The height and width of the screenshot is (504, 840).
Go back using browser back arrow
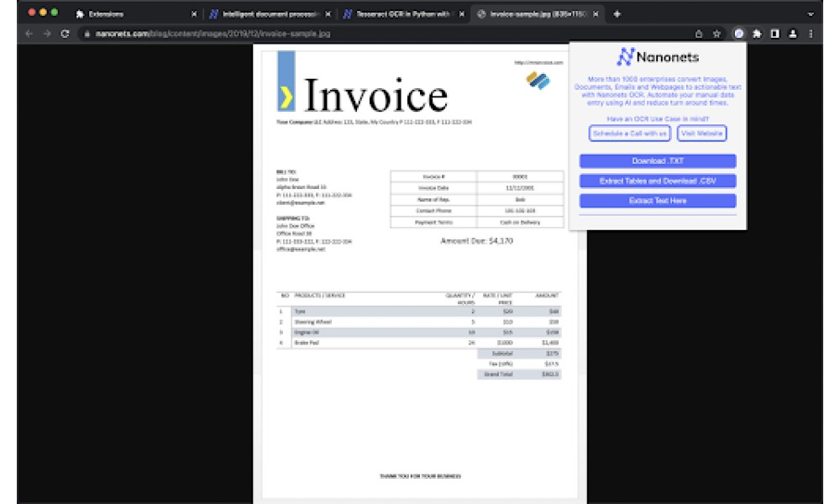coord(29,34)
